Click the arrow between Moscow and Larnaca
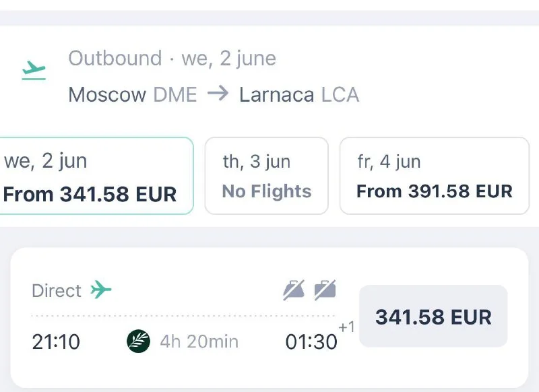 [218, 94]
